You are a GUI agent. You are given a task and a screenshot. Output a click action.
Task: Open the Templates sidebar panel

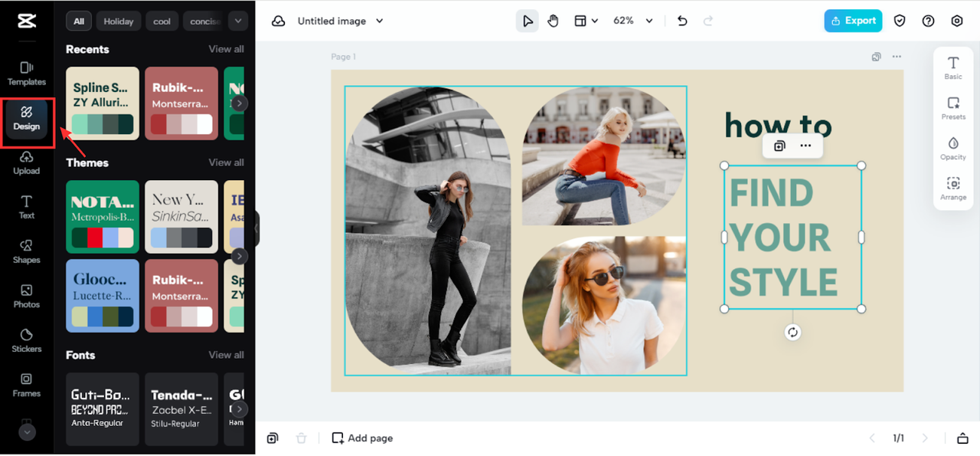coord(27,74)
